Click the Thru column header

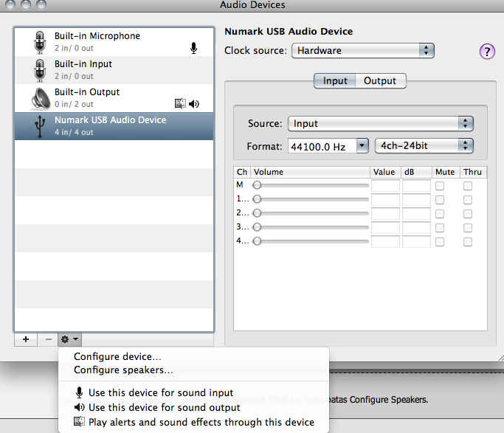(474, 172)
